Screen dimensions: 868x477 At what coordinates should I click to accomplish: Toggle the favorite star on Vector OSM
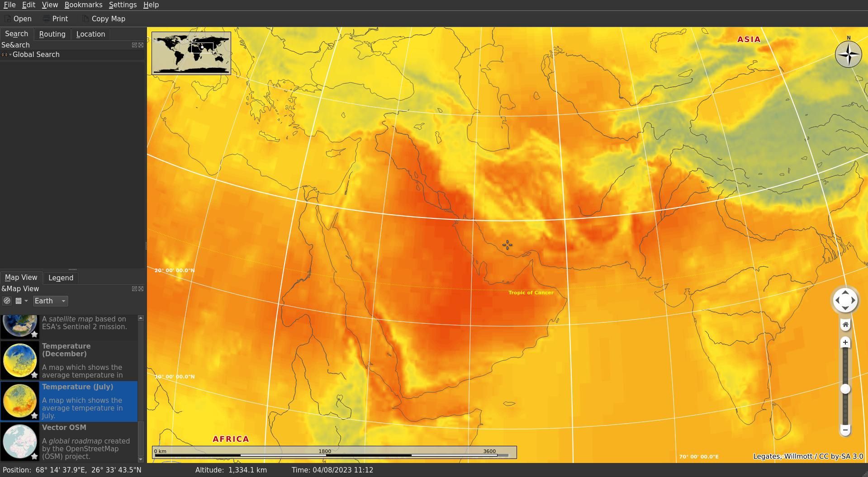[x=34, y=457]
